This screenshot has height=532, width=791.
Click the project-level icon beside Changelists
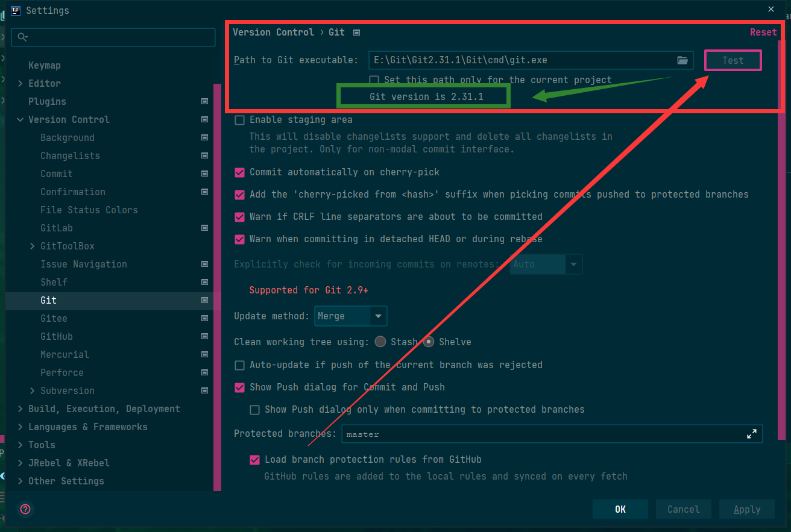205,155
